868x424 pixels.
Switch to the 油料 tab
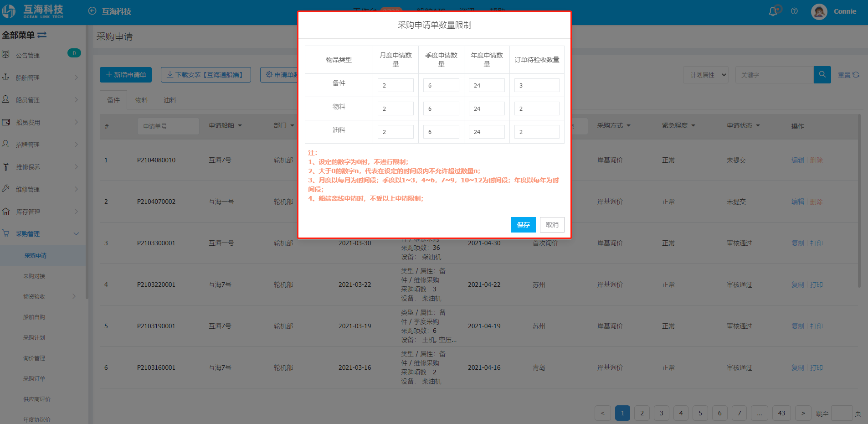pyautogui.click(x=170, y=100)
